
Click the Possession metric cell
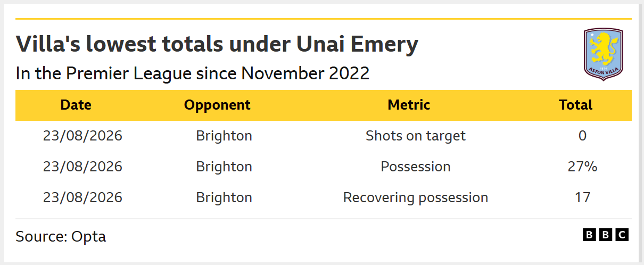pyautogui.click(x=416, y=167)
